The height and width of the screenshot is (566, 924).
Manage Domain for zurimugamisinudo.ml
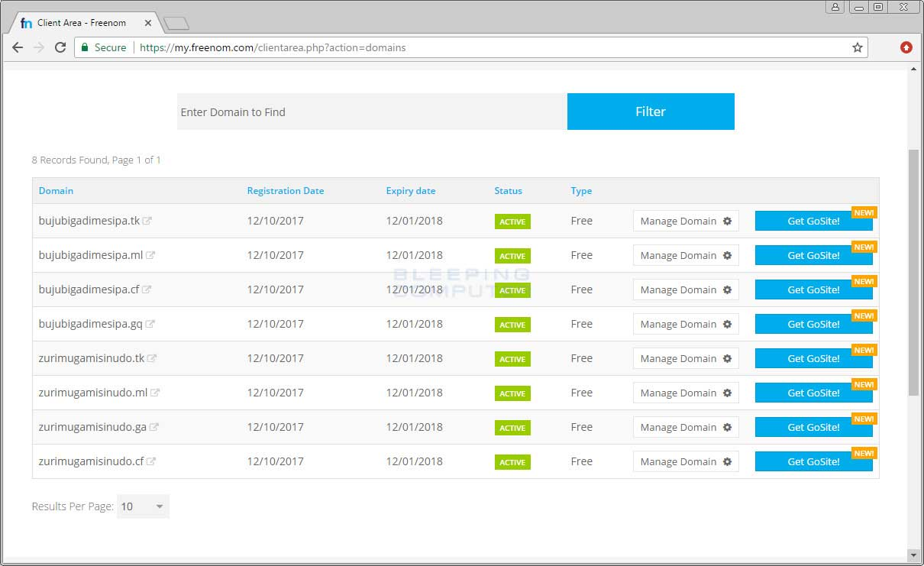tap(686, 393)
